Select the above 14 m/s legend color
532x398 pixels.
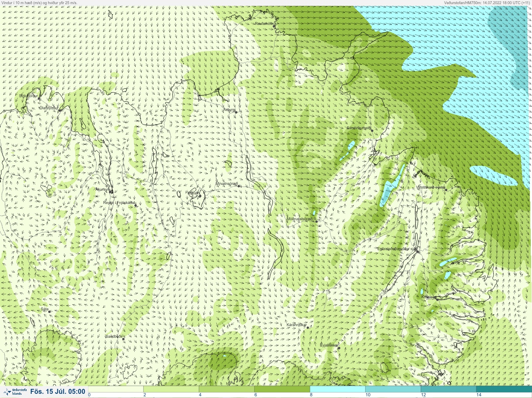504,390
